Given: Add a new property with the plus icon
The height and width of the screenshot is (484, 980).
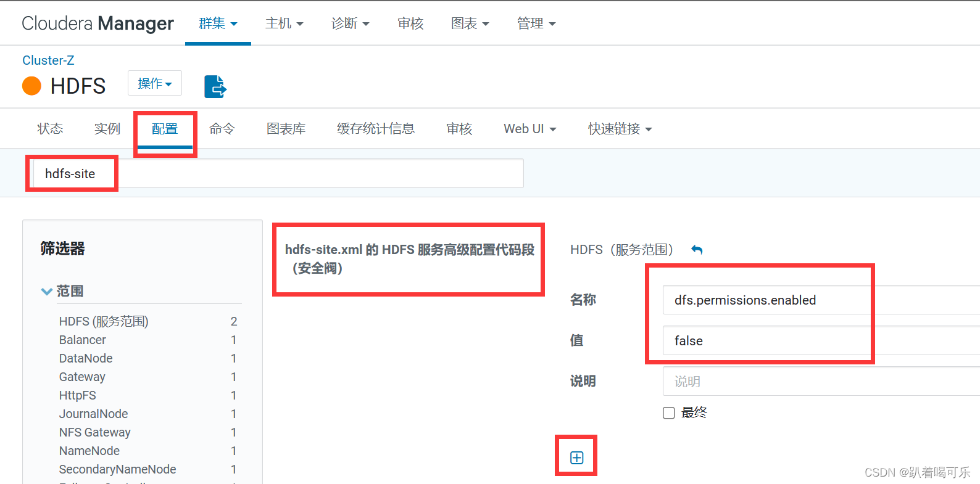Looking at the screenshot, I should tap(577, 457).
